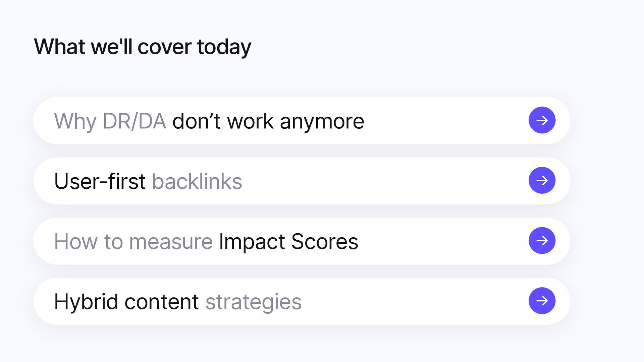Click the word 'anymore' in the first card
644x362 pixels.
(x=322, y=121)
